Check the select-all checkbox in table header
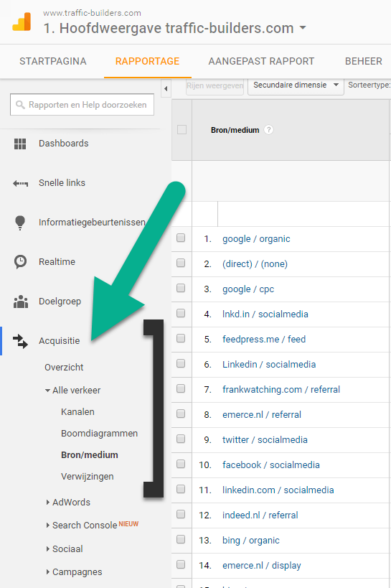This screenshot has width=391, height=588. click(x=182, y=130)
